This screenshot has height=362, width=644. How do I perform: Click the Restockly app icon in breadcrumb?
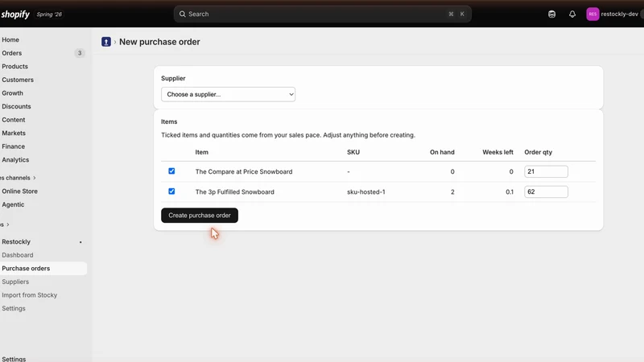pos(106,42)
